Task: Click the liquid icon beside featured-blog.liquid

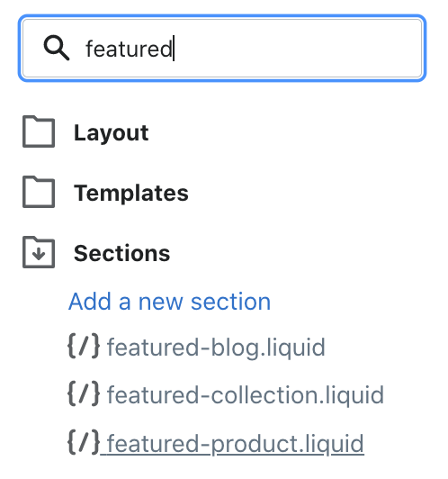Action: (84, 346)
